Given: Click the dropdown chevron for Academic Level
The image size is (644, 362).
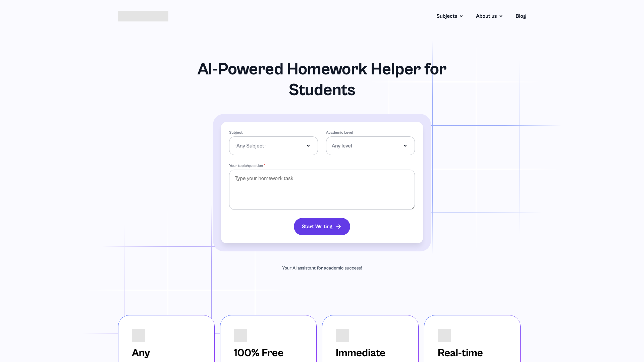Looking at the screenshot, I should tap(405, 146).
